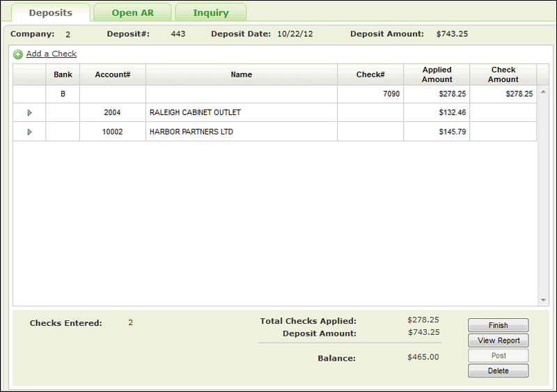
Task: Click the footer Deposit Amount value $743.25
Action: 423,332
